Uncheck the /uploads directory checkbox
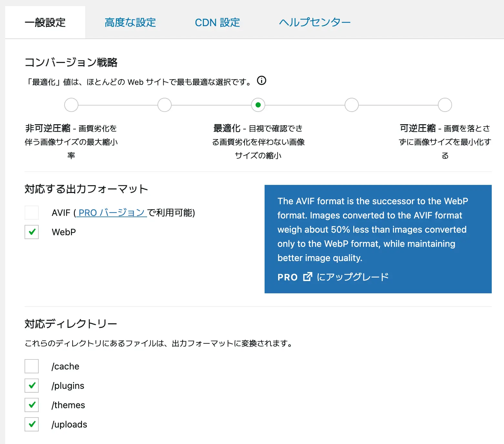The height and width of the screenshot is (444, 504). click(x=32, y=424)
